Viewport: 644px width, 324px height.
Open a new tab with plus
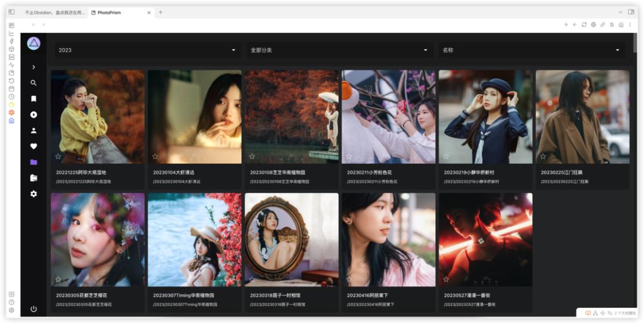pos(160,13)
